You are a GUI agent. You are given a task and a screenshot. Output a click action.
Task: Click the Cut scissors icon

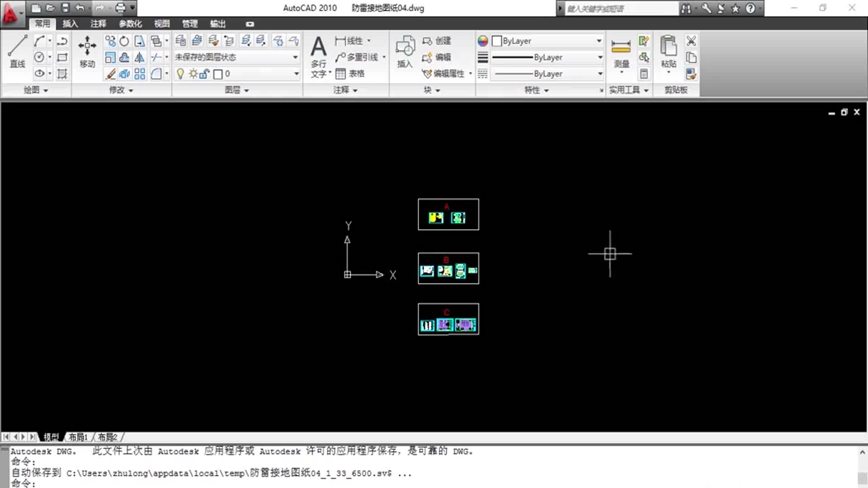coord(691,41)
